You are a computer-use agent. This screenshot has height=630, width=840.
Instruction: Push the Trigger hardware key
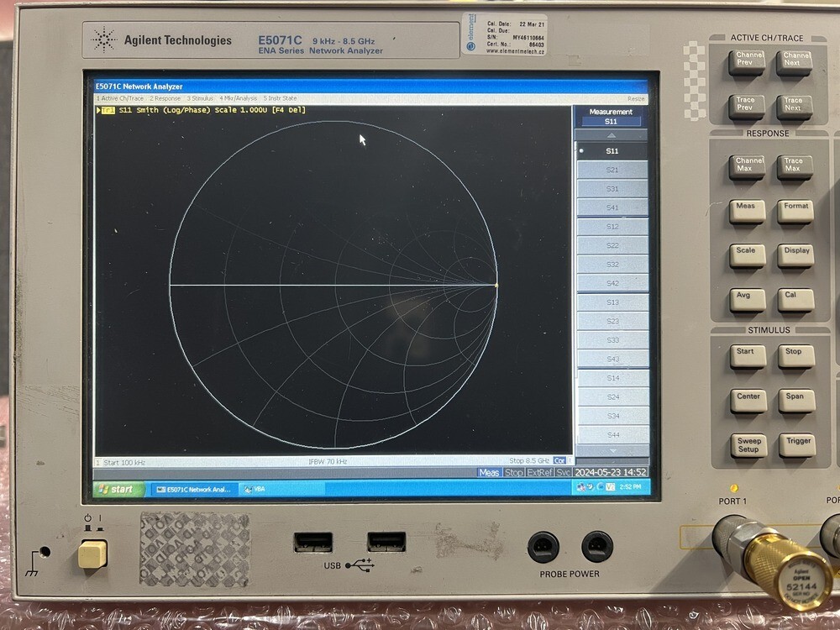pos(797,446)
